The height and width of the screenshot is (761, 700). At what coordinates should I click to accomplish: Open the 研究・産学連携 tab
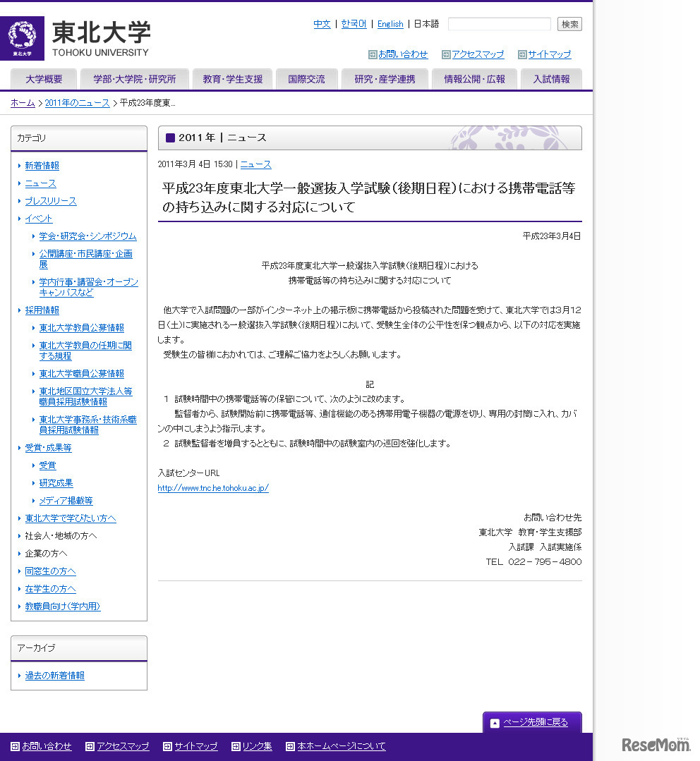[385, 79]
